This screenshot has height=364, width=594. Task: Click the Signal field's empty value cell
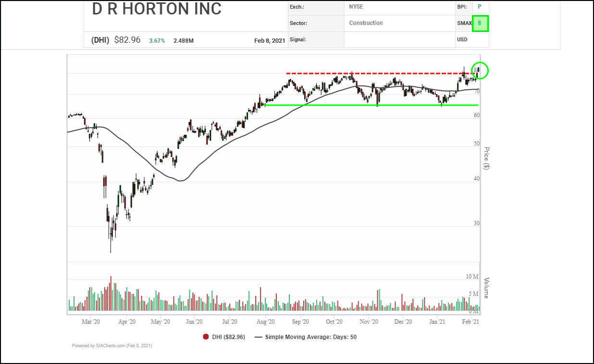[399, 39]
